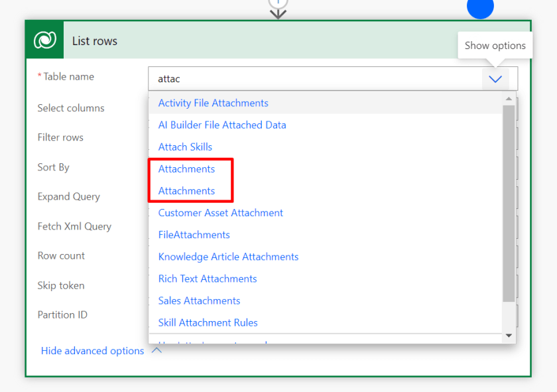
Task: Pick the second Attachments entry
Action: pos(186,190)
